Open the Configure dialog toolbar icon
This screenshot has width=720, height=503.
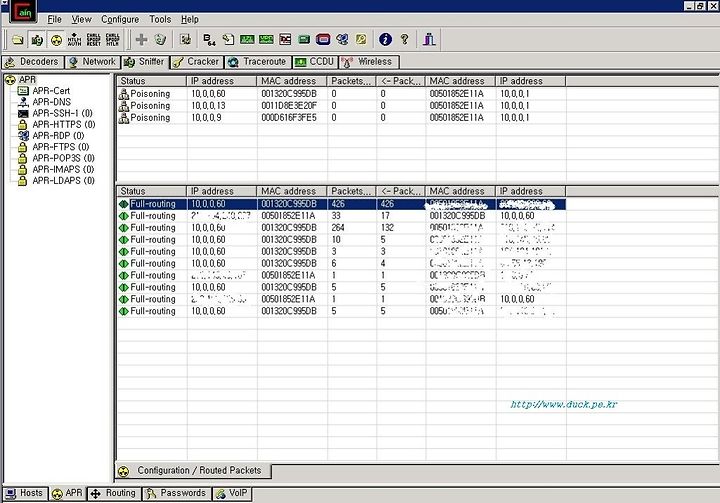click(x=186, y=40)
